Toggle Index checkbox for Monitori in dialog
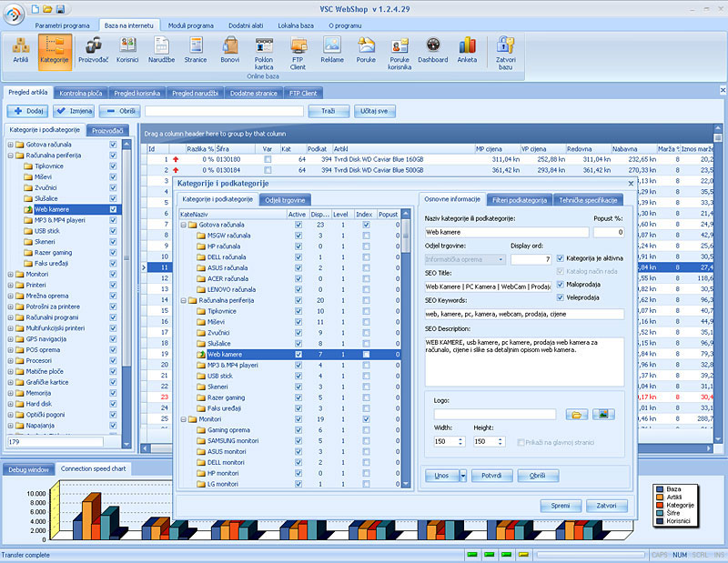The width and height of the screenshot is (728, 563). tap(367, 419)
